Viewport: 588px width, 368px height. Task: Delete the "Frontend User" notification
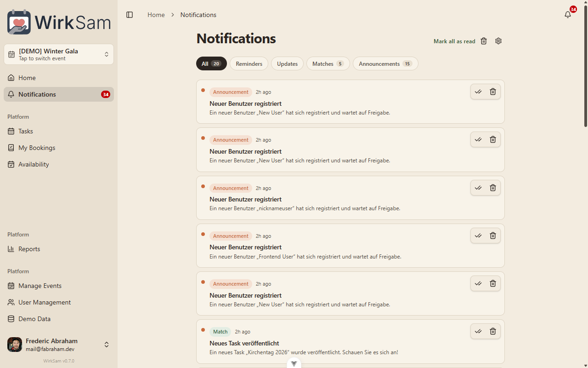coord(493,236)
